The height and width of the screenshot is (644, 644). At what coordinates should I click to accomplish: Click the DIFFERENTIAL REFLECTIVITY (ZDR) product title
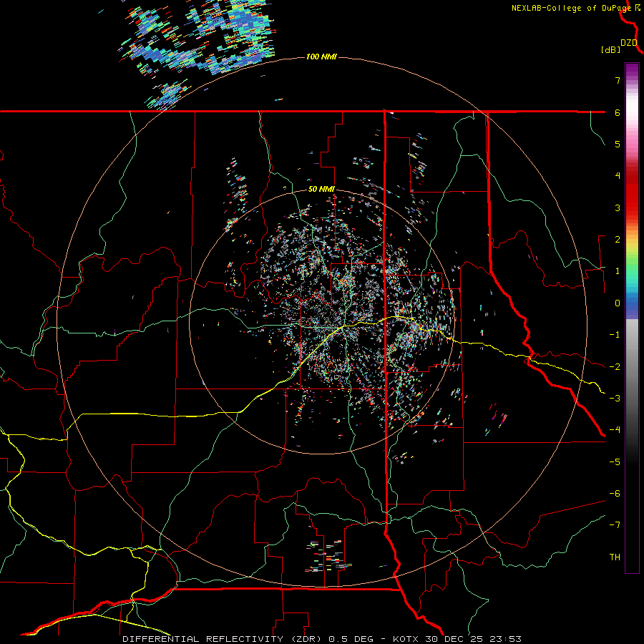coord(224,639)
